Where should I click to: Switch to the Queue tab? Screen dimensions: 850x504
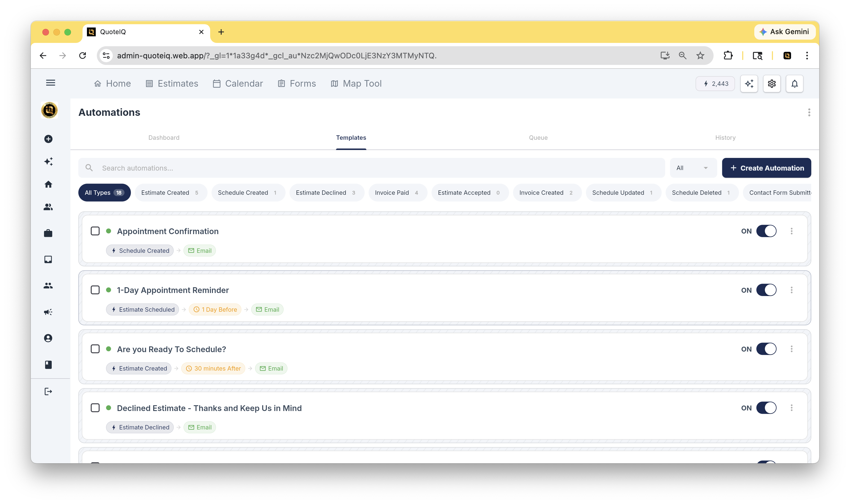[538, 138]
